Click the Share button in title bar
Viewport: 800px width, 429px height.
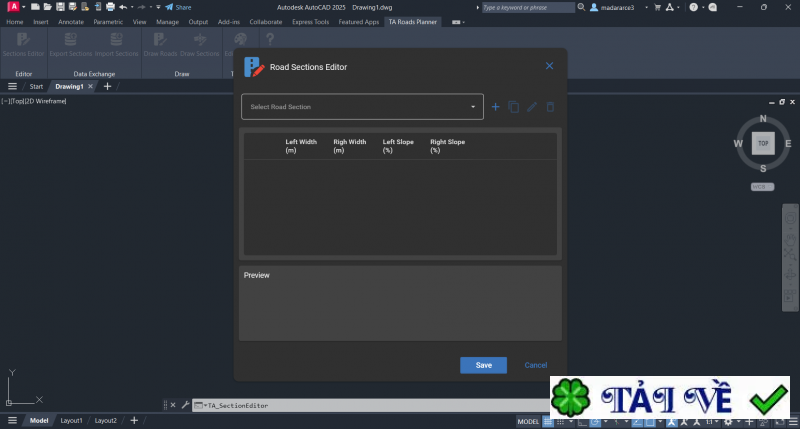pyautogui.click(x=179, y=7)
